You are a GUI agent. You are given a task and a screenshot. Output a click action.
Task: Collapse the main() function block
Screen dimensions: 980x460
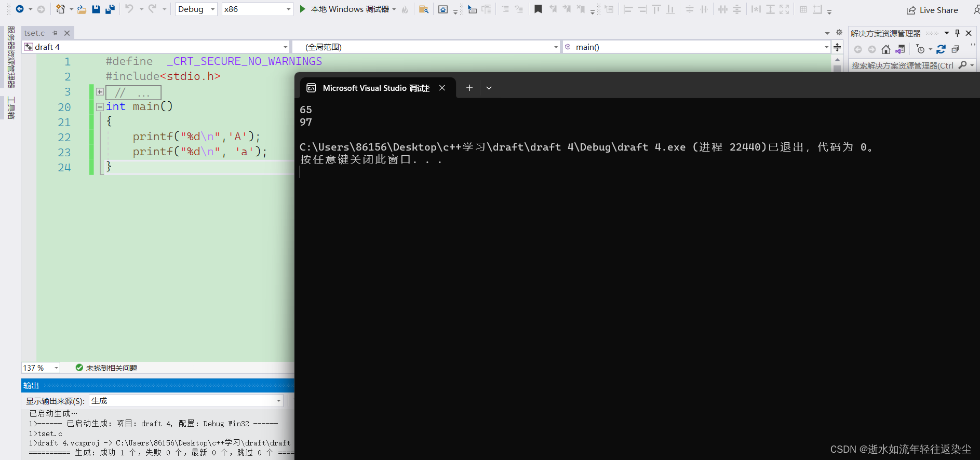tap(100, 107)
